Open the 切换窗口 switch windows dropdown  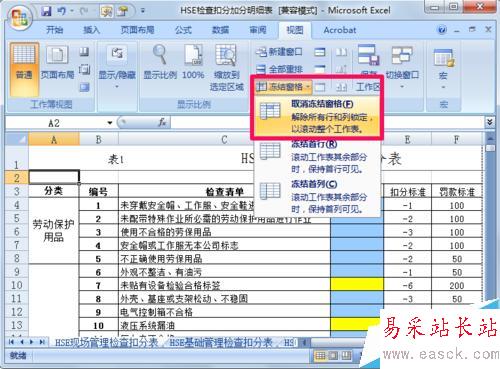tap(402, 68)
